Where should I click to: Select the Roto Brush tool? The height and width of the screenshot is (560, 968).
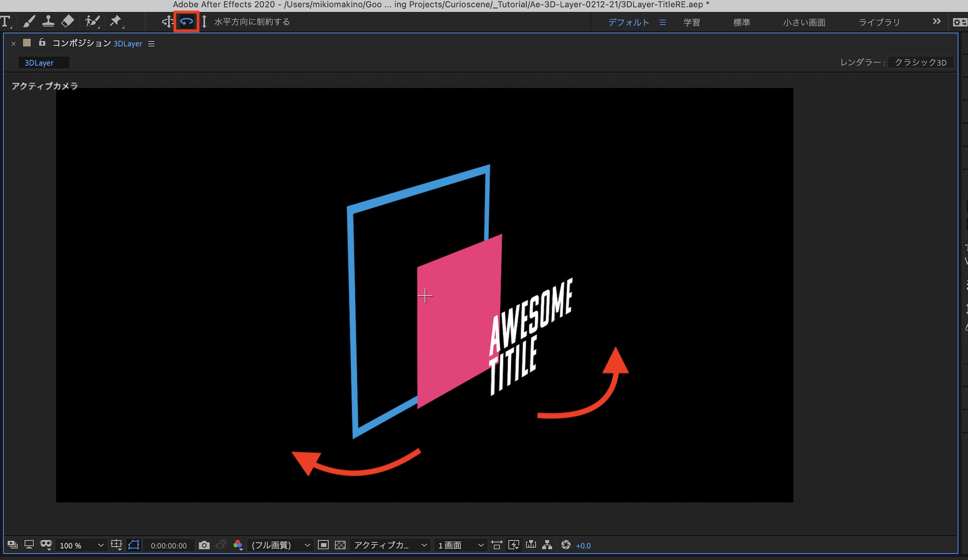pos(91,21)
